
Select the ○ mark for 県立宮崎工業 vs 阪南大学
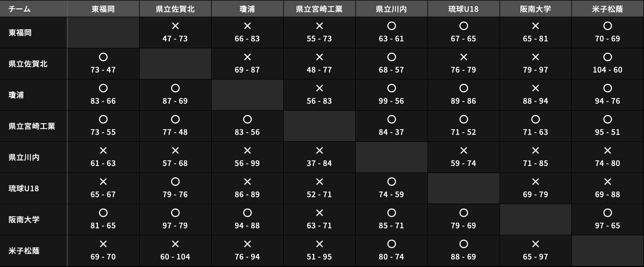535,120
